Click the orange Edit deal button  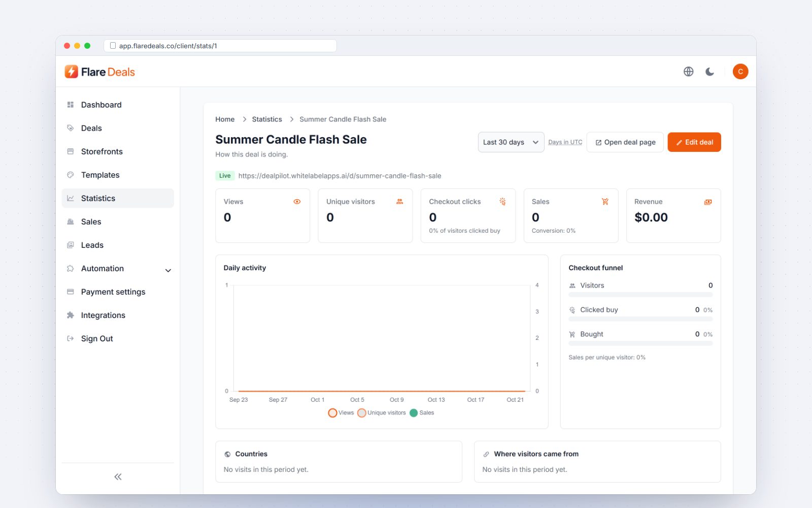[694, 142]
